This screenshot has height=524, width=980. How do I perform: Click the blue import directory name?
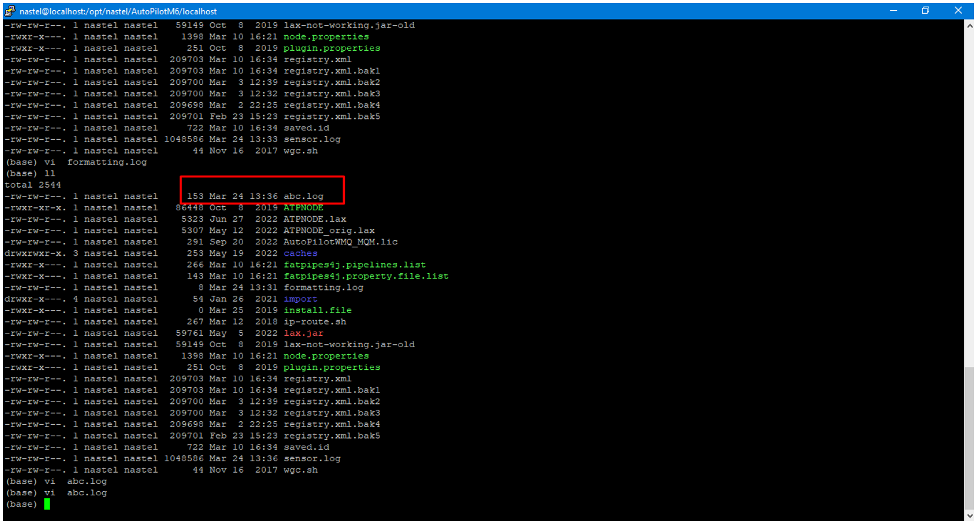coord(301,299)
